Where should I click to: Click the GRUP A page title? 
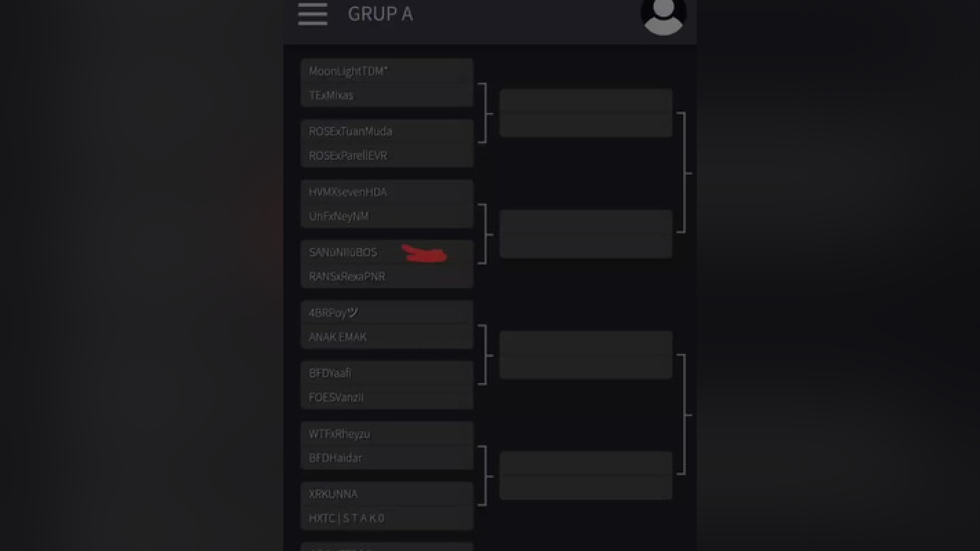[380, 14]
